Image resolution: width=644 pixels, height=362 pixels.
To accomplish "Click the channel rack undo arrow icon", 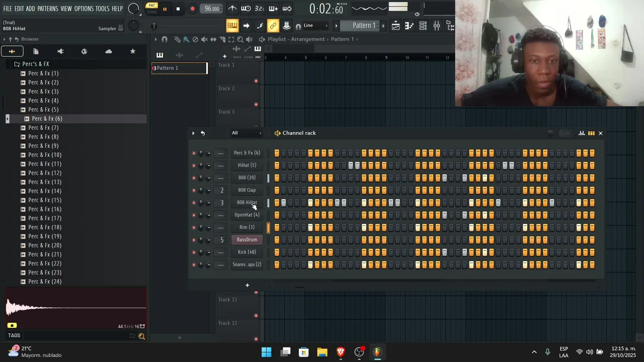I will coord(203,133).
